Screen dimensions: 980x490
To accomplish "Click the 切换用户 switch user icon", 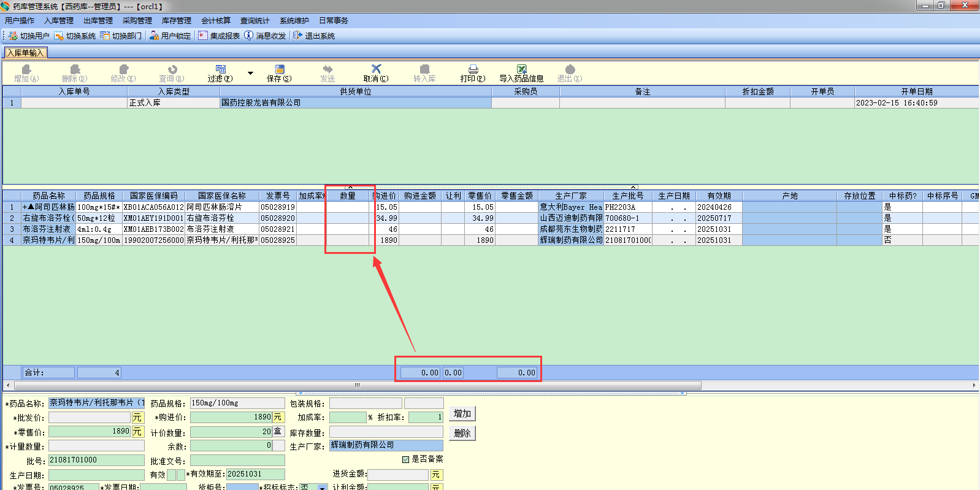I will click(13, 36).
